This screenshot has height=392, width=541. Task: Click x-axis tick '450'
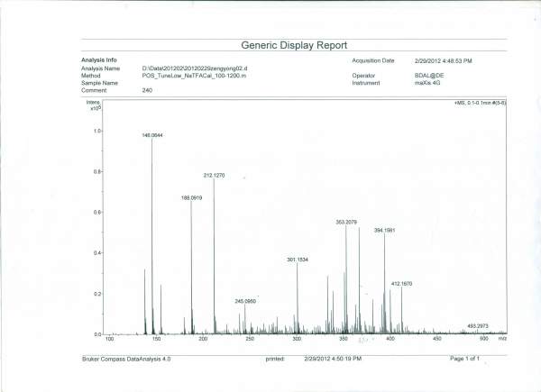437,339
